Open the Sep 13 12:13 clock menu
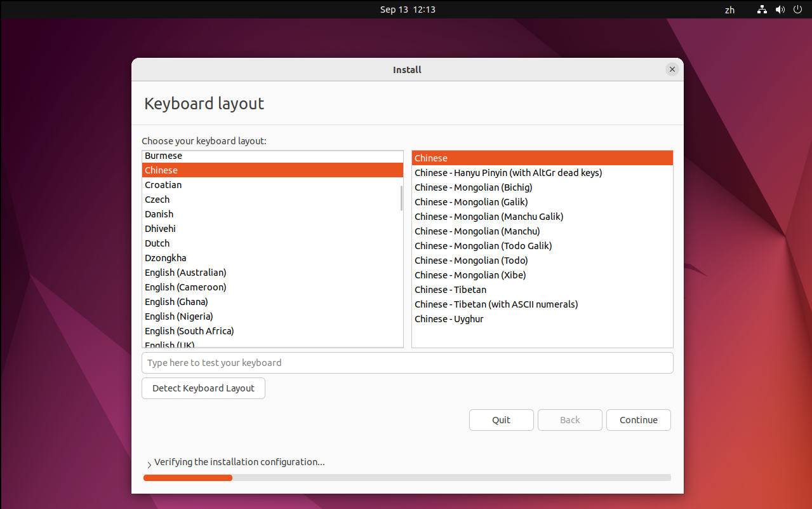The width and height of the screenshot is (812, 509). click(x=408, y=10)
